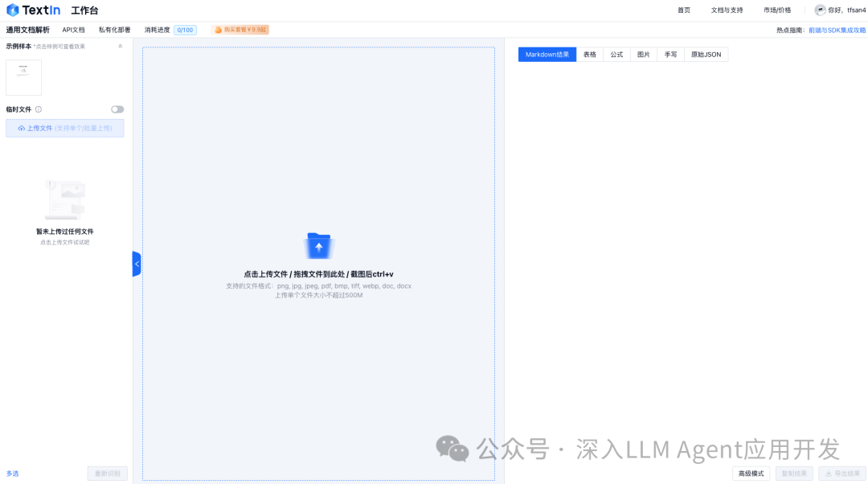Viewport: 868px width, 484px height.
Task: Click the collapse arrow on the left panel edge
Action: point(137,263)
